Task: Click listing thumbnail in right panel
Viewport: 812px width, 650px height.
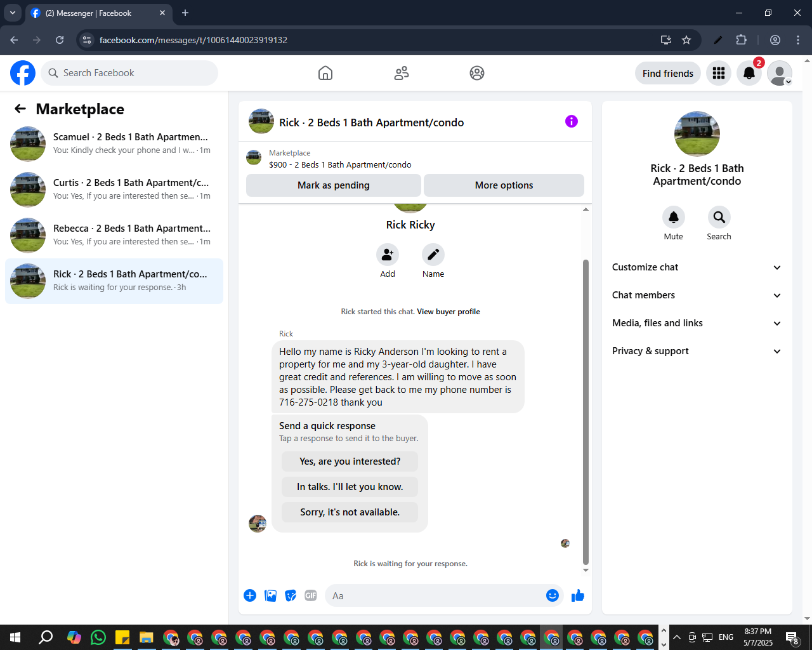Action: tap(697, 134)
